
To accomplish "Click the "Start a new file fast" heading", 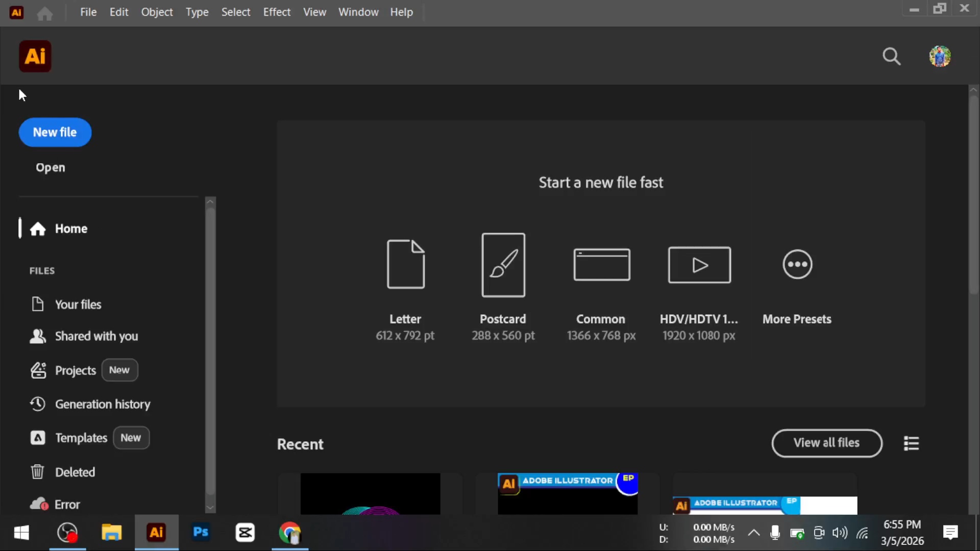I will pyautogui.click(x=601, y=183).
